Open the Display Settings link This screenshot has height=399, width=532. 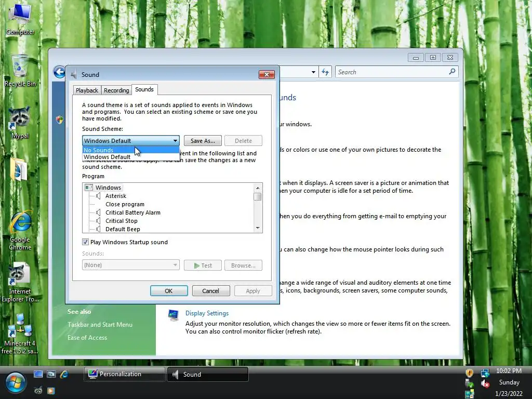tap(207, 313)
